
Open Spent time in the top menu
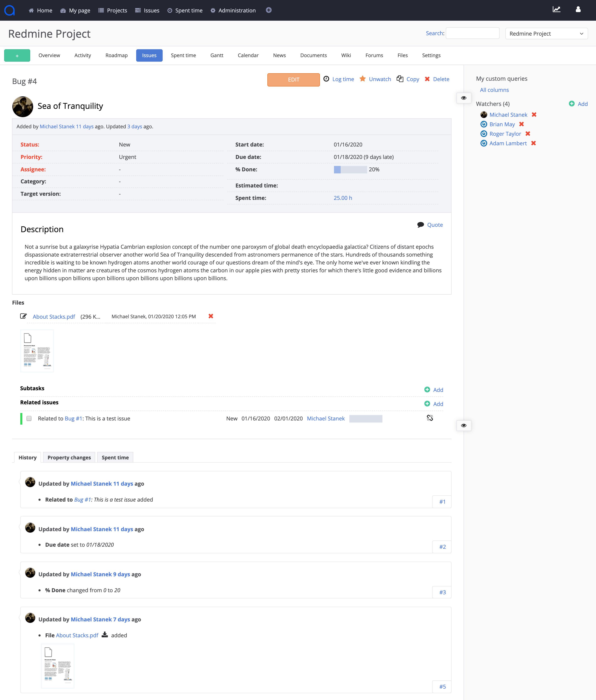point(185,11)
